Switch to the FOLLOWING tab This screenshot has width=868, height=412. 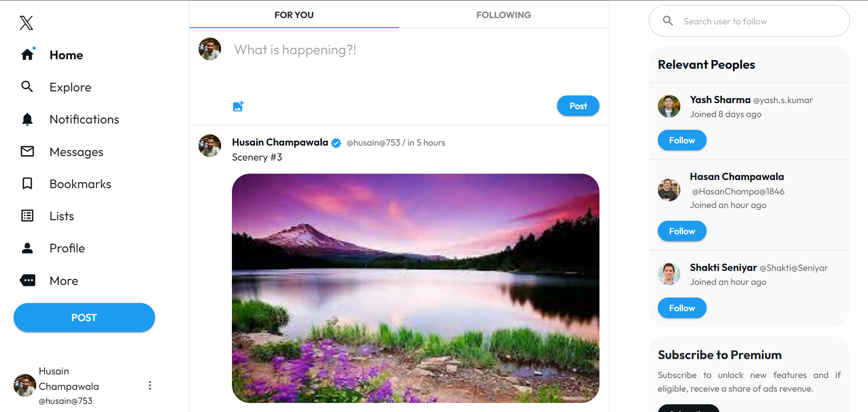click(504, 14)
